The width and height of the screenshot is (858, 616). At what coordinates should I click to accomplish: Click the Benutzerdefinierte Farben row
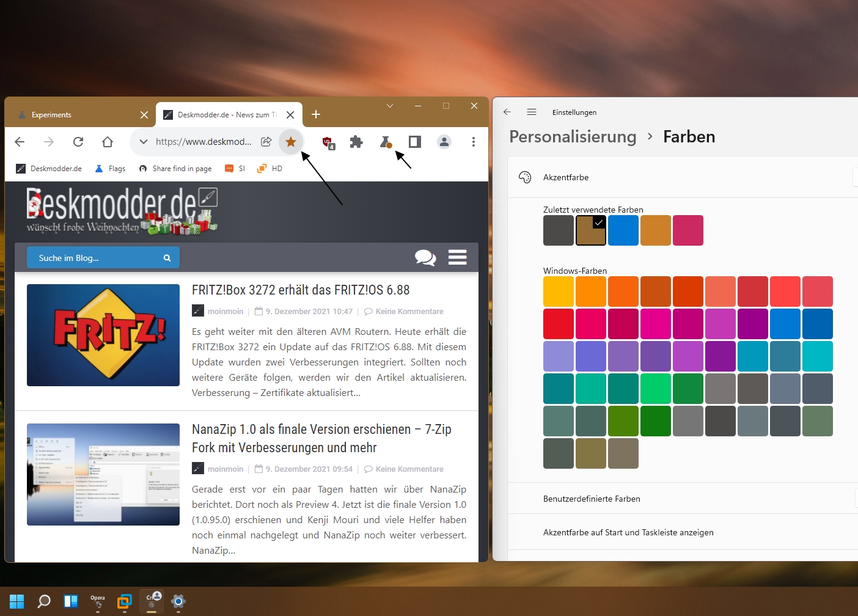point(683,499)
